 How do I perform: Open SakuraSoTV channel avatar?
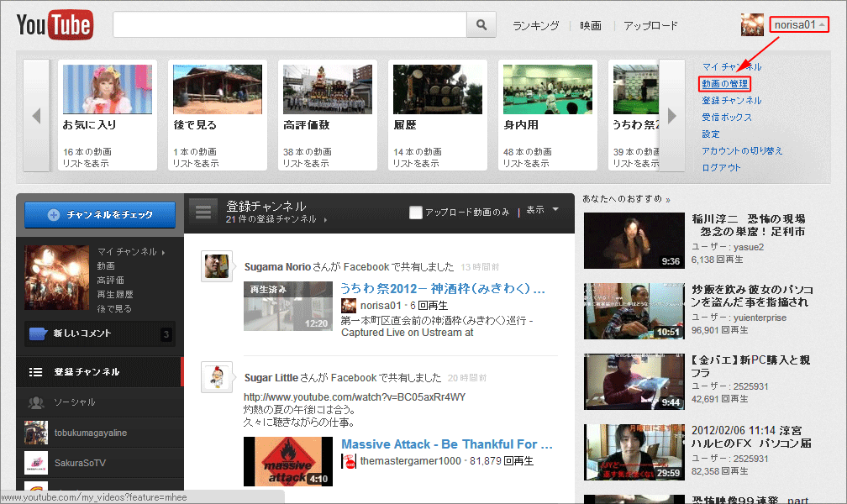click(x=36, y=463)
